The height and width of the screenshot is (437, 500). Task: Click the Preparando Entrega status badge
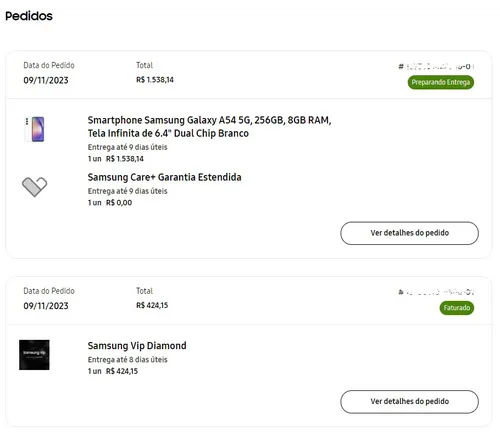tap(441, 82)
